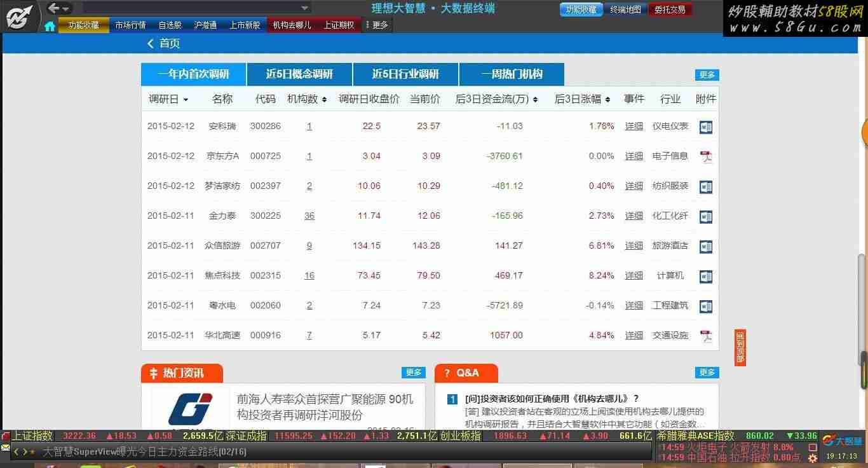This screenshot has height=468, width=868.
Task: Go back via the 首页 link
Action: tap(164, 43)
